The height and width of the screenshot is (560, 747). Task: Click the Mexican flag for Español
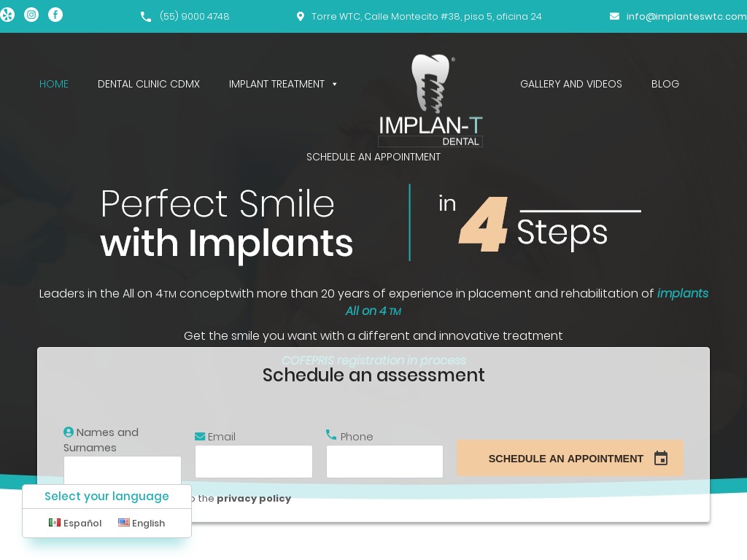tap(55, 523)
